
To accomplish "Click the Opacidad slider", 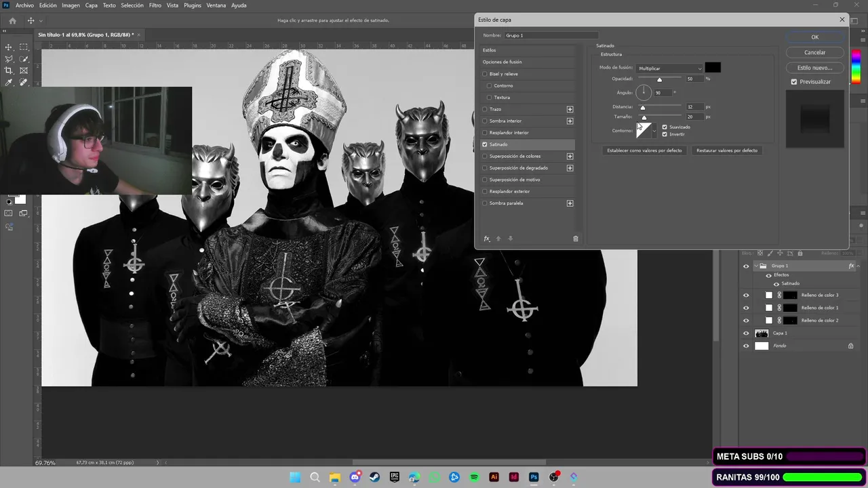I will point(659,79).
